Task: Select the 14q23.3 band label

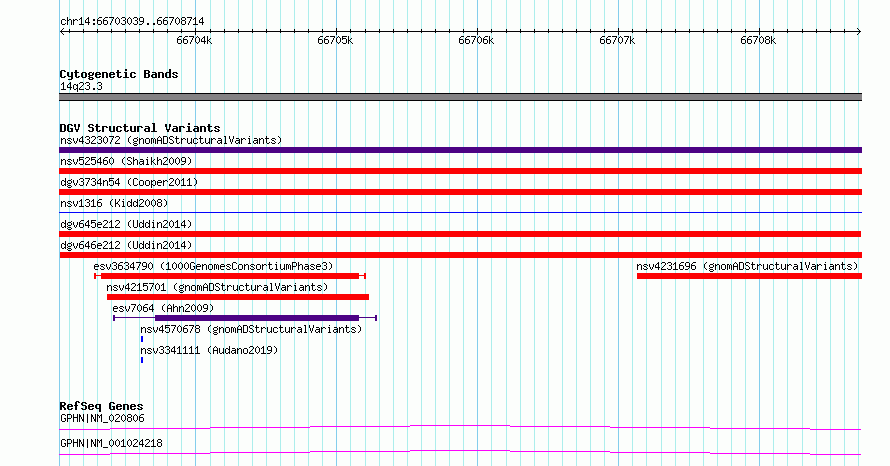Action: coord(81,86)
